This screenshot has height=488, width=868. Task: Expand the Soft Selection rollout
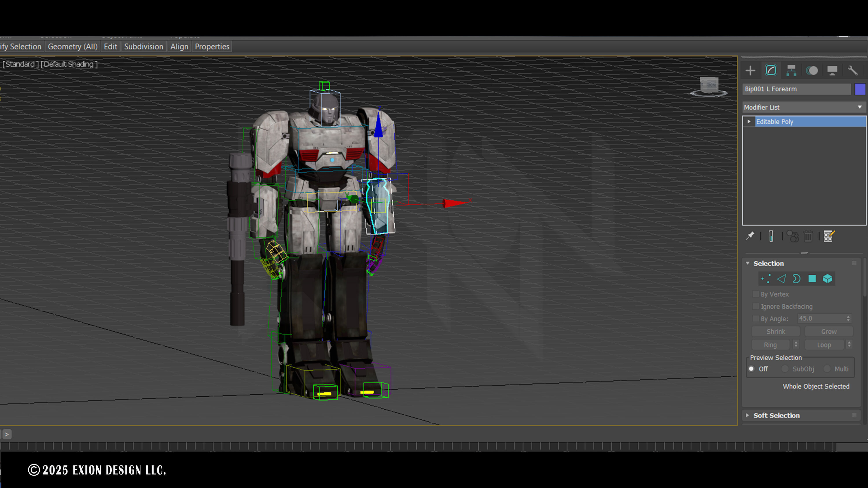tap(748, 415)
